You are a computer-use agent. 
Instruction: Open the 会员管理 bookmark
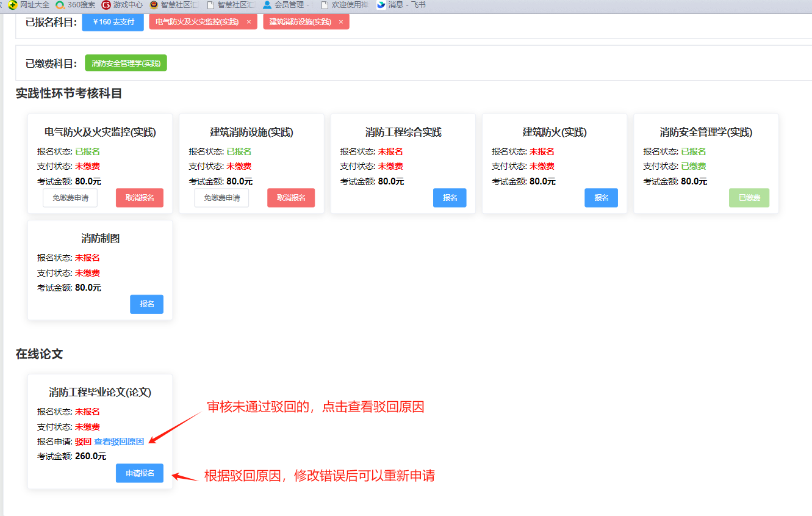point(286,5)
